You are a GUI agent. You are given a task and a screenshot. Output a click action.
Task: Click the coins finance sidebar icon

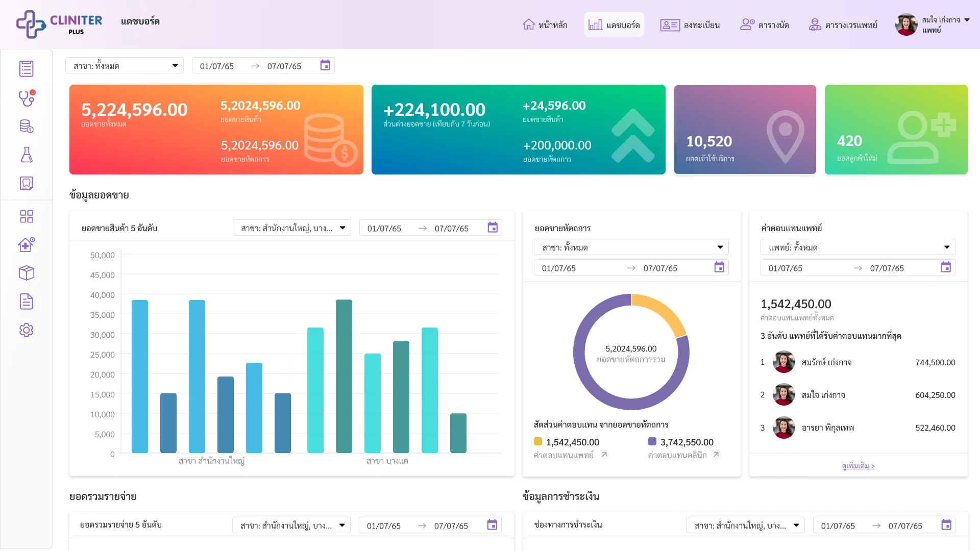pyautogui.click(x=27, y=126)
